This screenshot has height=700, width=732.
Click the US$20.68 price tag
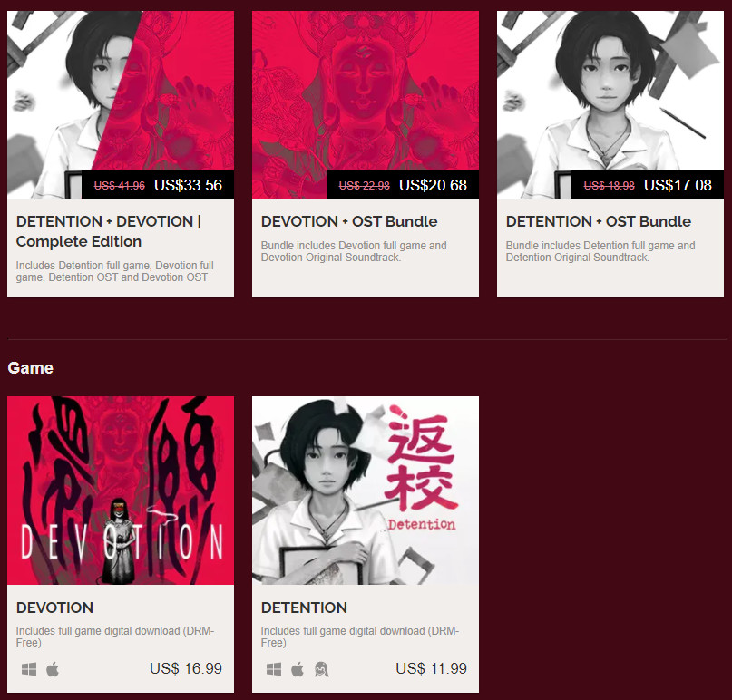[433, 185]
